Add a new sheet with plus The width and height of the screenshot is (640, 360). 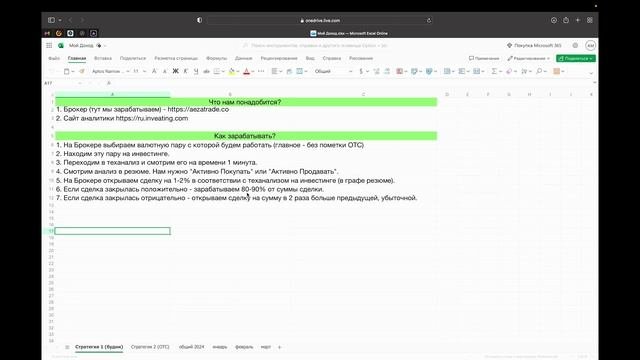280,347
